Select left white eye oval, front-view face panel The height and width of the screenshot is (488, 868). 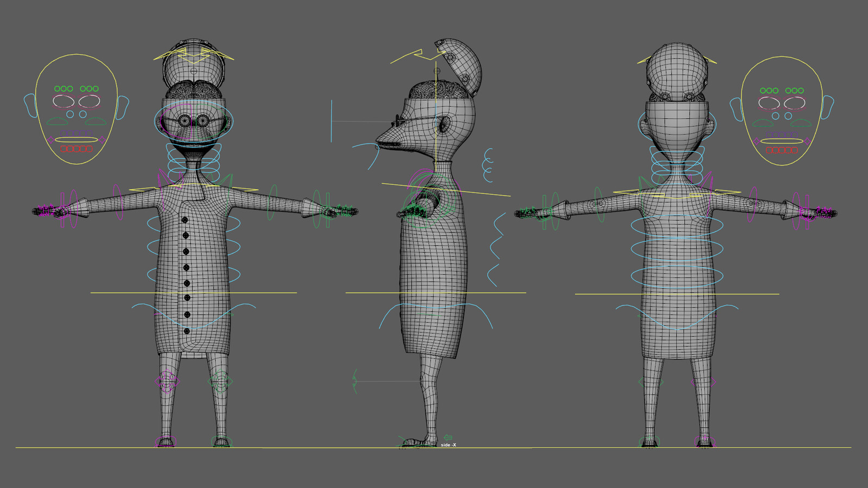(63, 101)
